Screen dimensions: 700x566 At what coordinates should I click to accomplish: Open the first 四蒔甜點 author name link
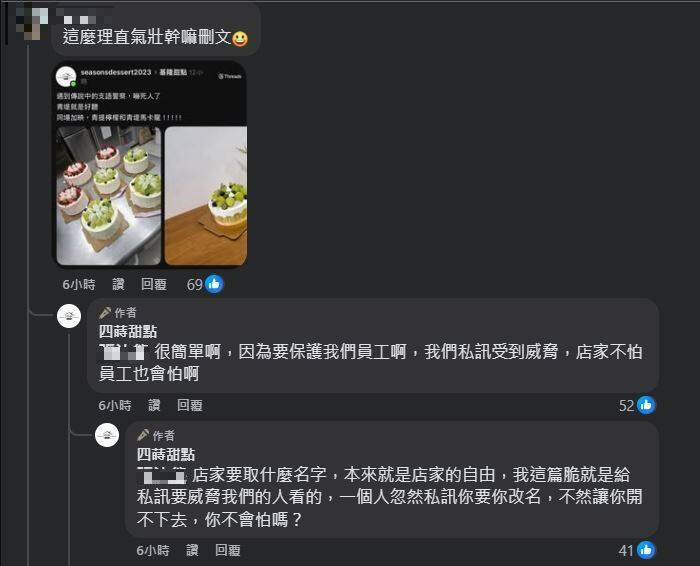click(x=128, y=332)
